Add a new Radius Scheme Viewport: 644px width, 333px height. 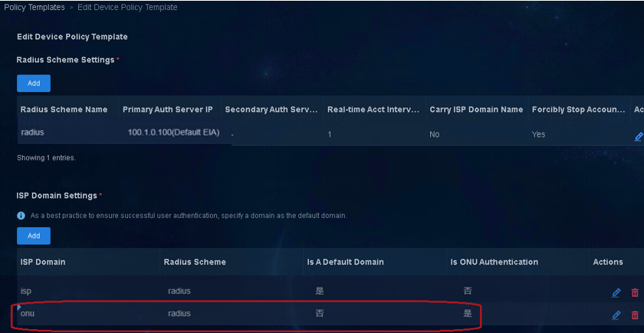34,83
